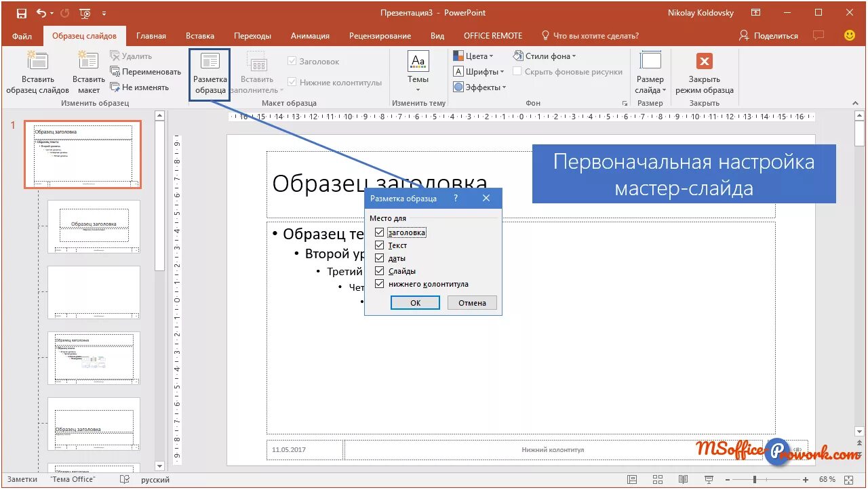Open spell check icon in status bar
This screenshot has height=490, width=868.
click(124, 479)
